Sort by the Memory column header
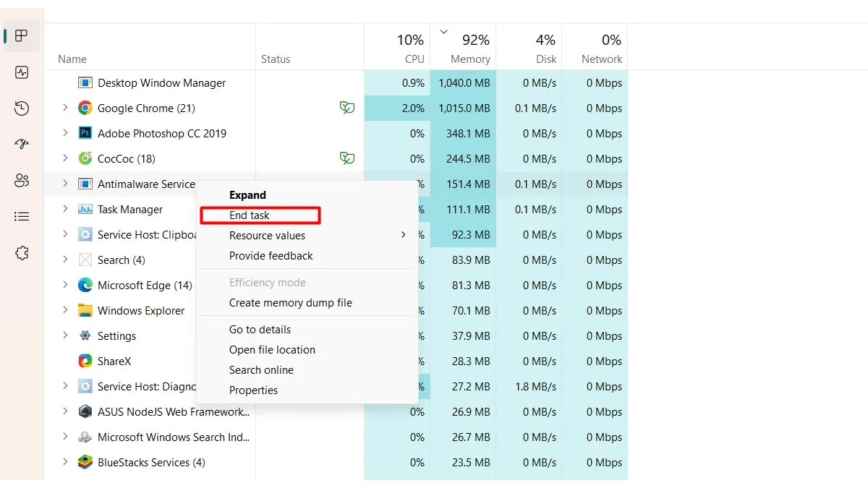 (464, 46)
